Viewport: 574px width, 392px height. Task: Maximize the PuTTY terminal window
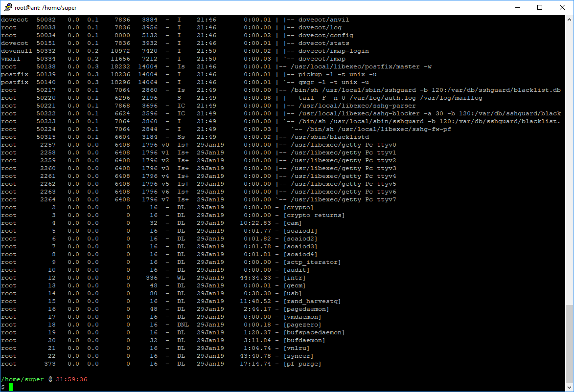pyautogui.click(x=540, y=7)
